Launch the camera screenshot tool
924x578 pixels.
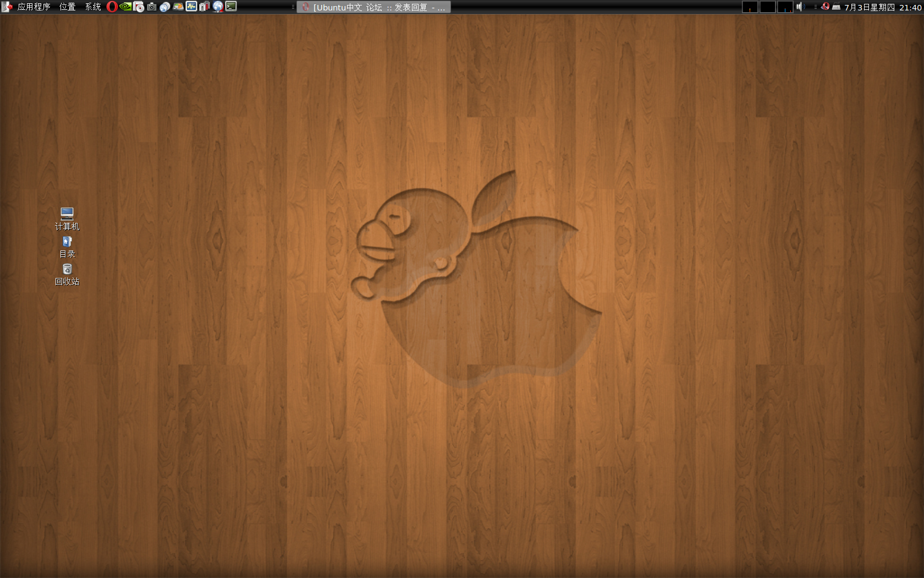pyautogui.click(x=152, y=7)
